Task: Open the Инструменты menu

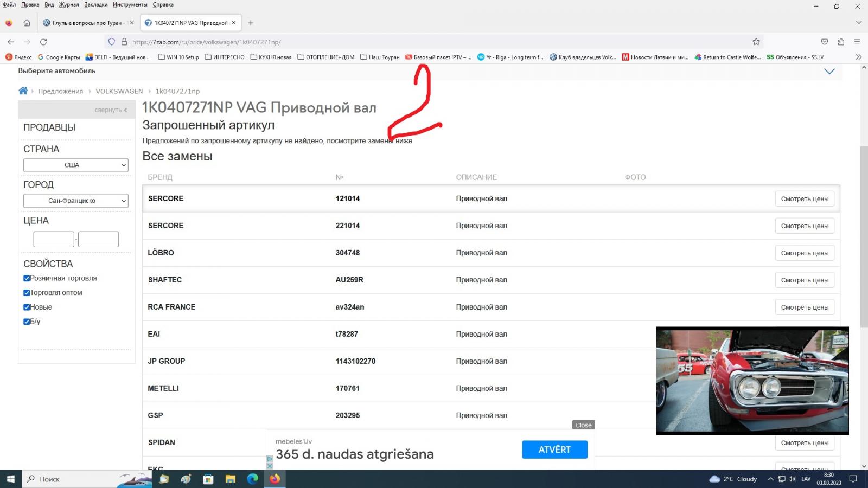Action: coord(130,4)
